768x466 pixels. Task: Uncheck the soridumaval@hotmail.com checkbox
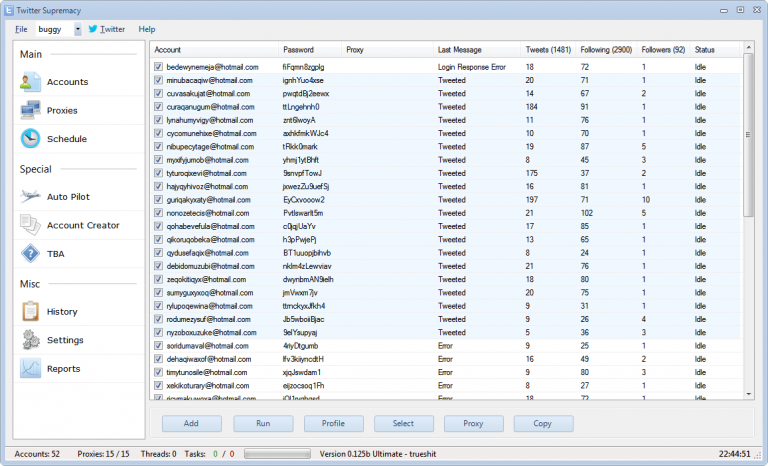click(158, 345)
